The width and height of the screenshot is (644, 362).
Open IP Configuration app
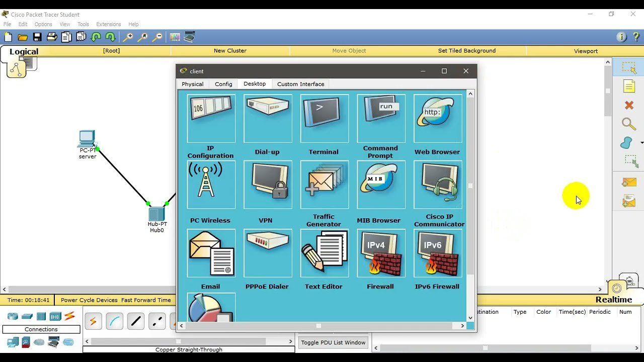(211, 119)
